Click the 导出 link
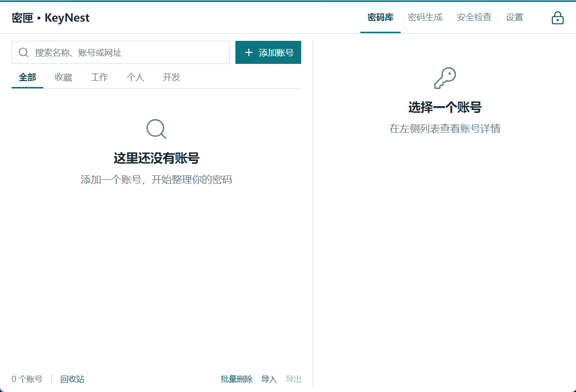 pos(294,379)
